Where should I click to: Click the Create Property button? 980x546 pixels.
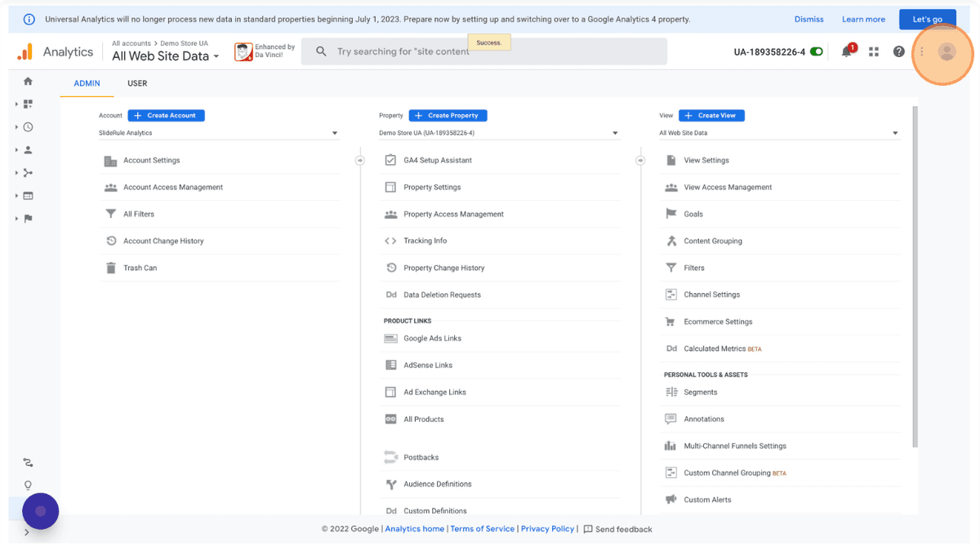pyautogui.click(x=448, y=115)
